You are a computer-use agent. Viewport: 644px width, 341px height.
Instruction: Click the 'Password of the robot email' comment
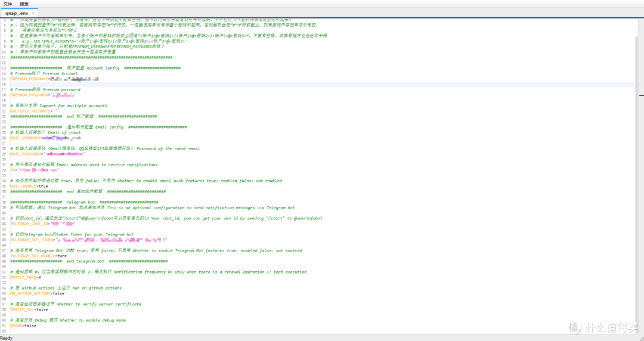[105, 148]
